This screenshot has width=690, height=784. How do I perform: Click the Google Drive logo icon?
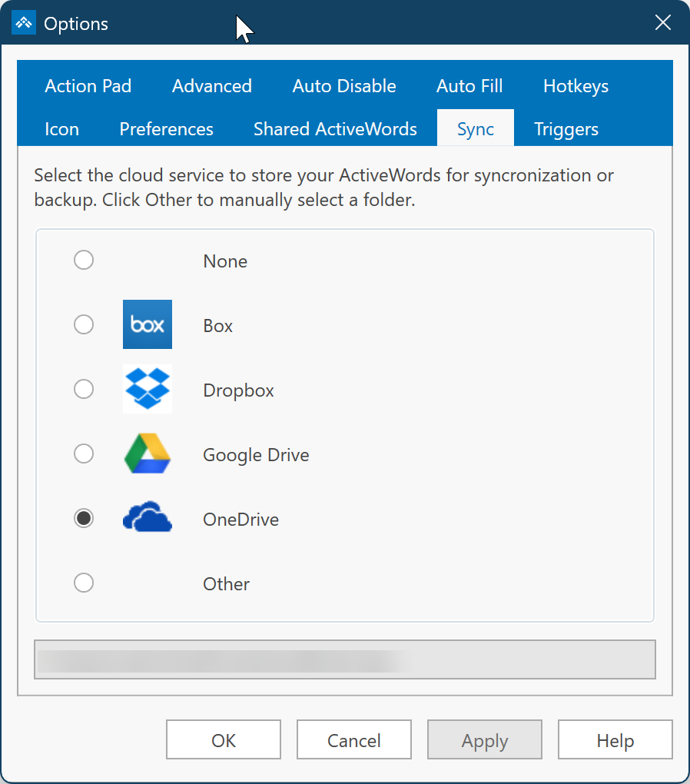(148, 453)
